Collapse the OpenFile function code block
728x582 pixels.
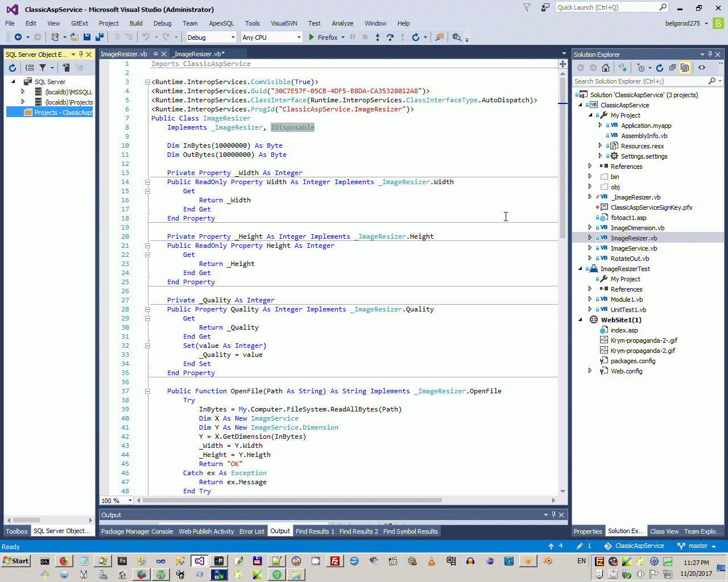147,391
